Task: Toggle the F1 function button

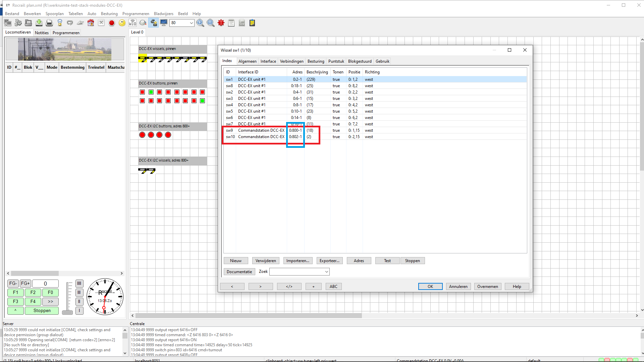Action: tap(15, 292)
